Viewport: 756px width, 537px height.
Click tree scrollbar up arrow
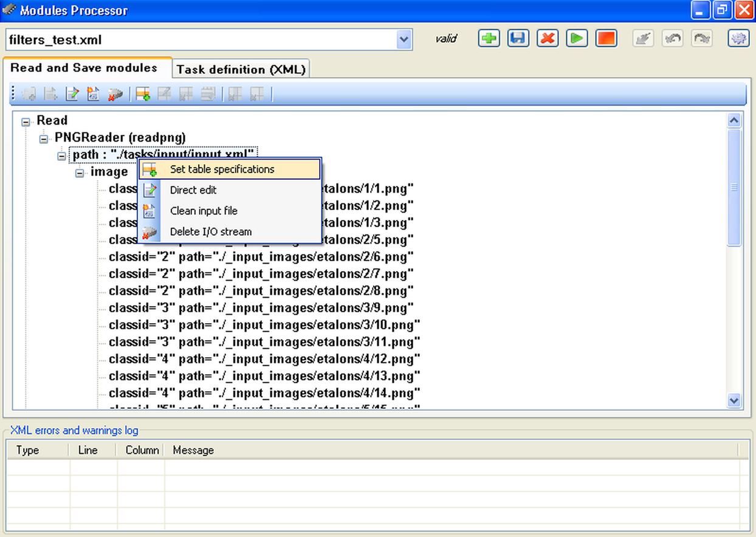734,120
